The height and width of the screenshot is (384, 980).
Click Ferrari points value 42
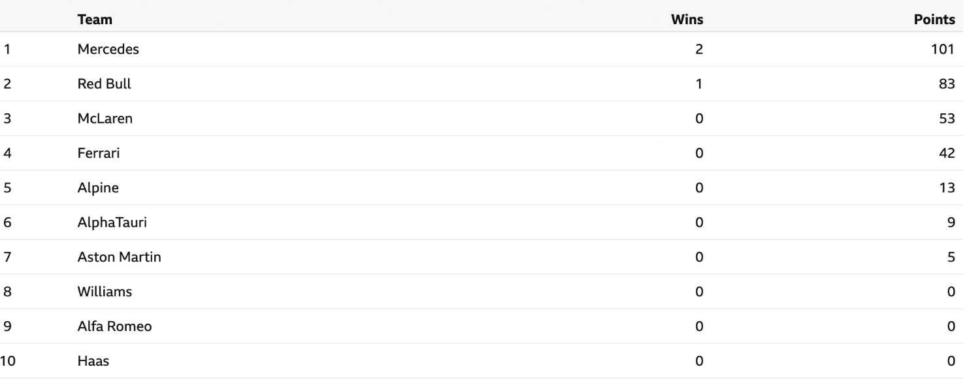pyautogui.click(x=947, y=153)
